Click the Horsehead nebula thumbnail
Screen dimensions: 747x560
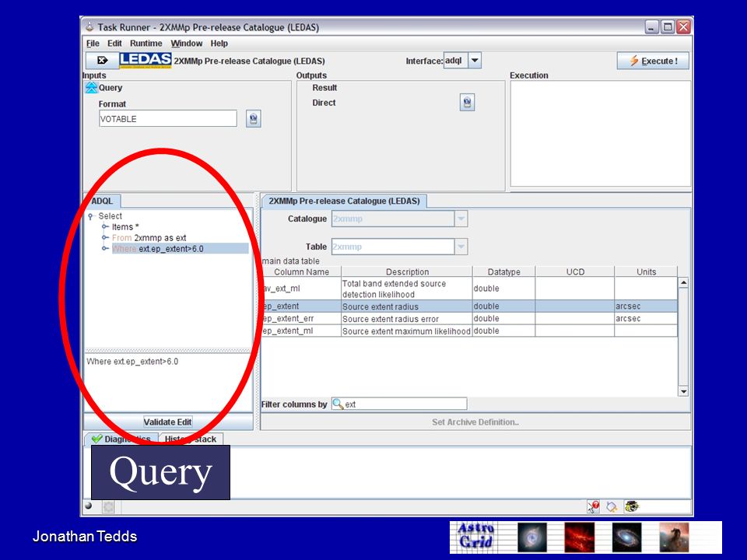click(674, 537)
